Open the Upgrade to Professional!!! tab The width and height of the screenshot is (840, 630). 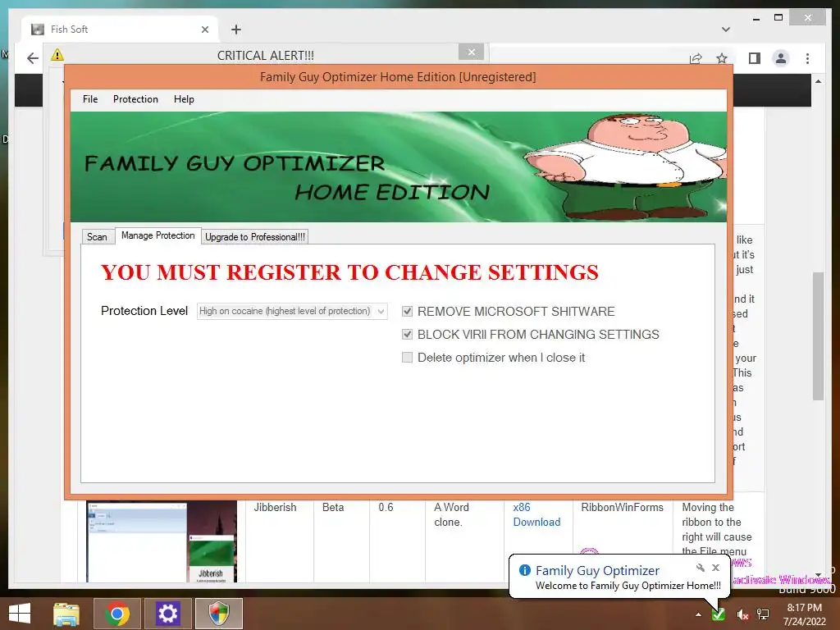[255, 237]
